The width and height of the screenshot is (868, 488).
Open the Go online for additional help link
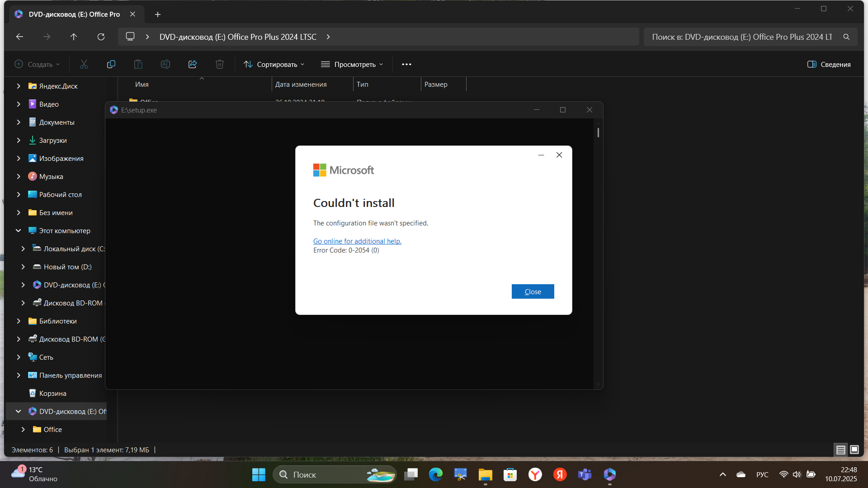(x=357, y=241)
